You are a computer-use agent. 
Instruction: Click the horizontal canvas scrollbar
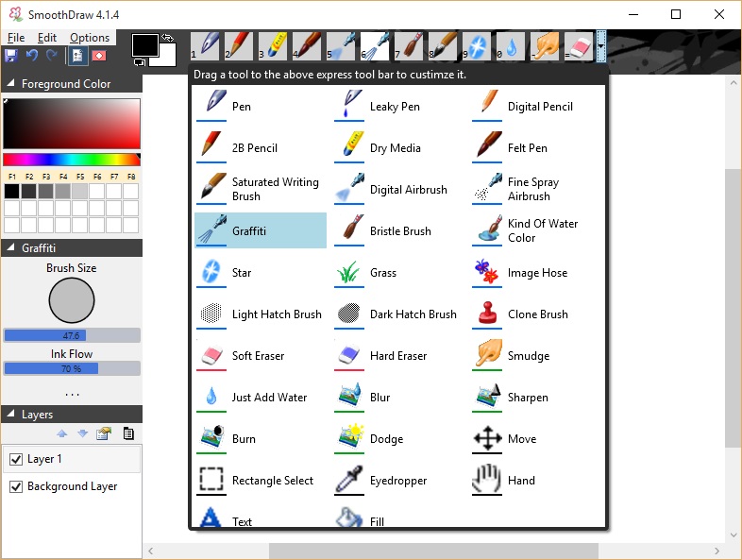coord(433,551)
